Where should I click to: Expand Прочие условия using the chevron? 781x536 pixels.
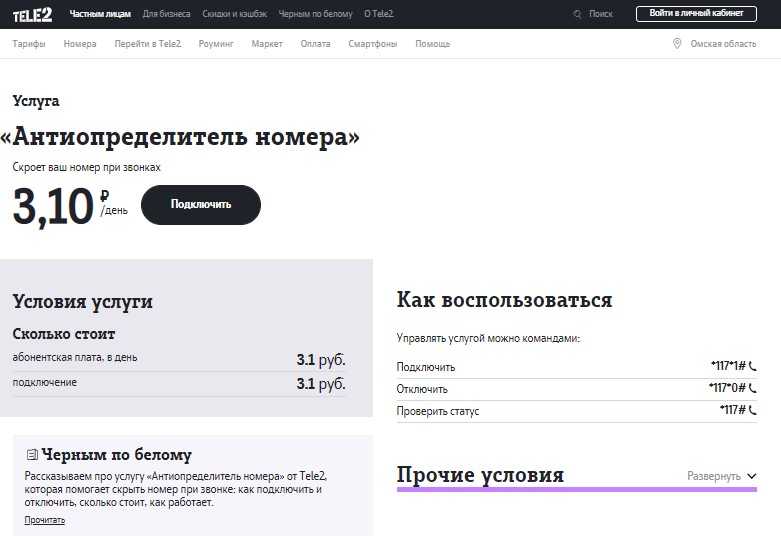[752, 476]
